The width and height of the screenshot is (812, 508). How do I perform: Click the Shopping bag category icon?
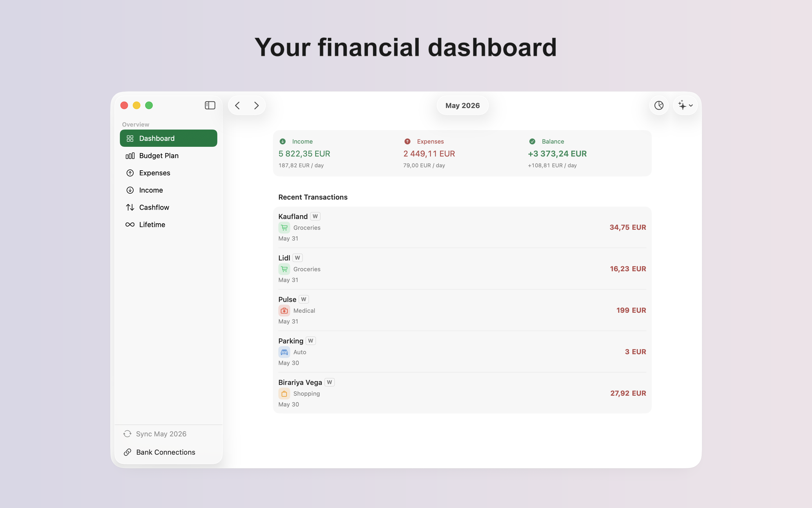pyautogui.click(x=284, y=394)
